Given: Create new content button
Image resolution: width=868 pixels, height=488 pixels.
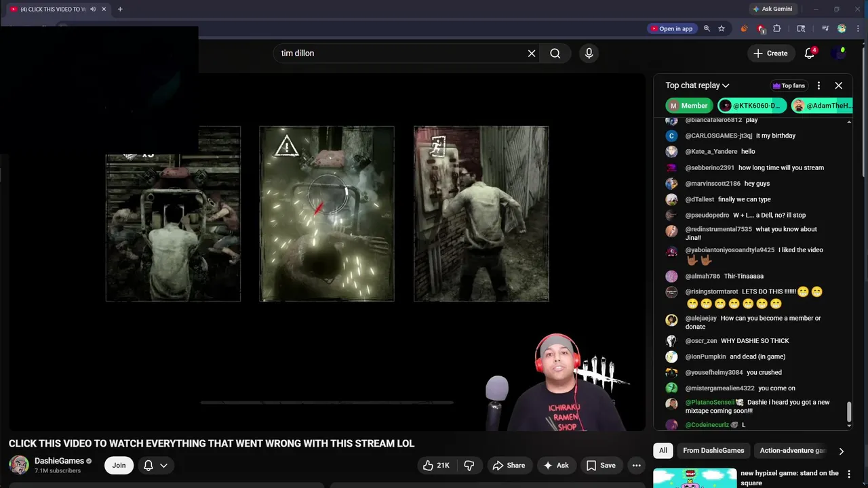Looking at the screenshot, I should pyautogui.click(x=770, y=53).
